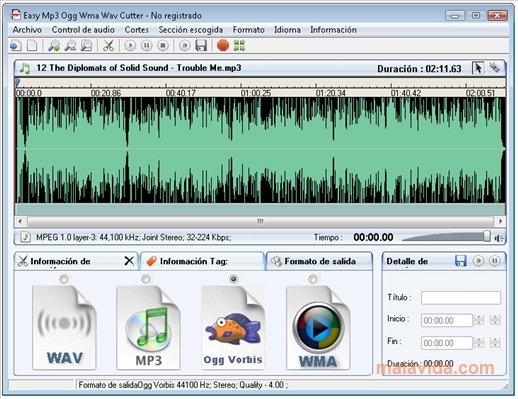Click the scrollbar left arrow
Screen dimensions: 518x399
click(x=20, y=221)
